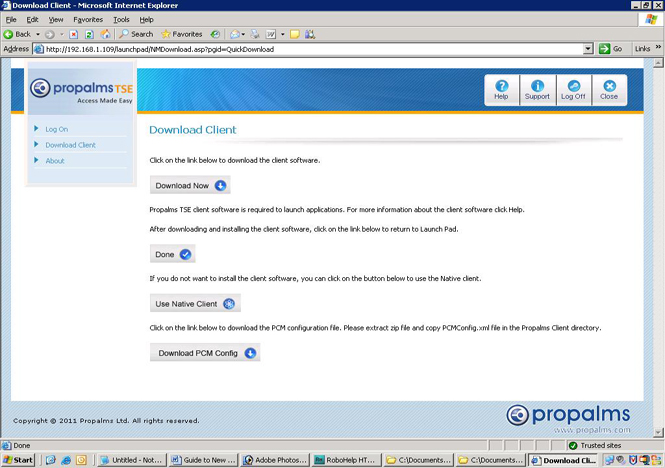This screenshot has width=665, height=468.
Task: Click the Mail envelope icon
Action: click(235, 34)
